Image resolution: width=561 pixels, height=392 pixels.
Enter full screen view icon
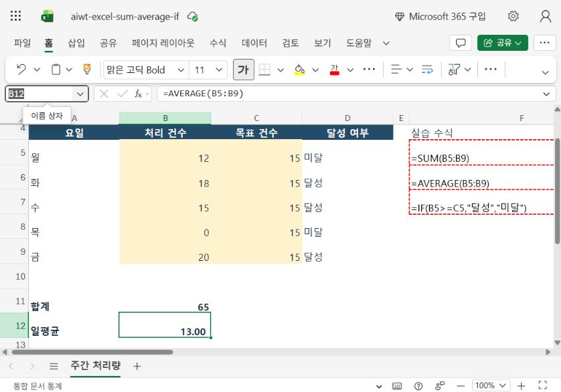tap(543, 385)
